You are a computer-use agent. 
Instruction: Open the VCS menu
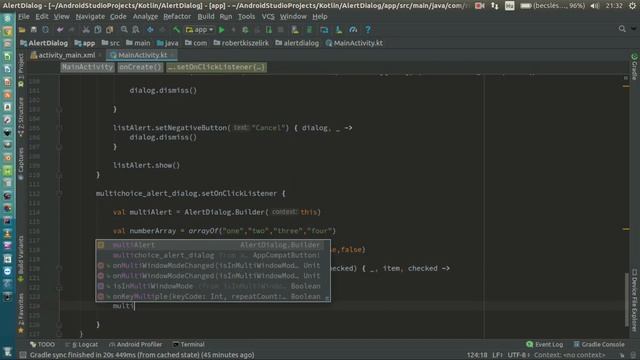pyautogui.click(x=268, y=17)
